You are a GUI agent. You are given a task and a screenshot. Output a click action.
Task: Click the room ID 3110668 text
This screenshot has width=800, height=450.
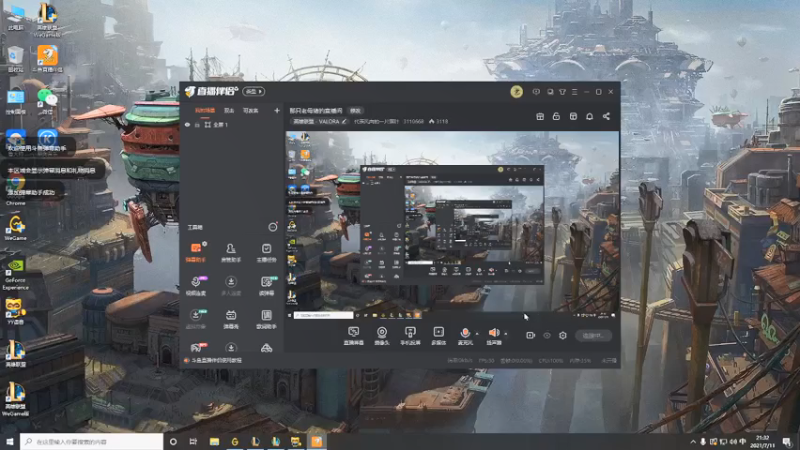[x=413, y=121]
